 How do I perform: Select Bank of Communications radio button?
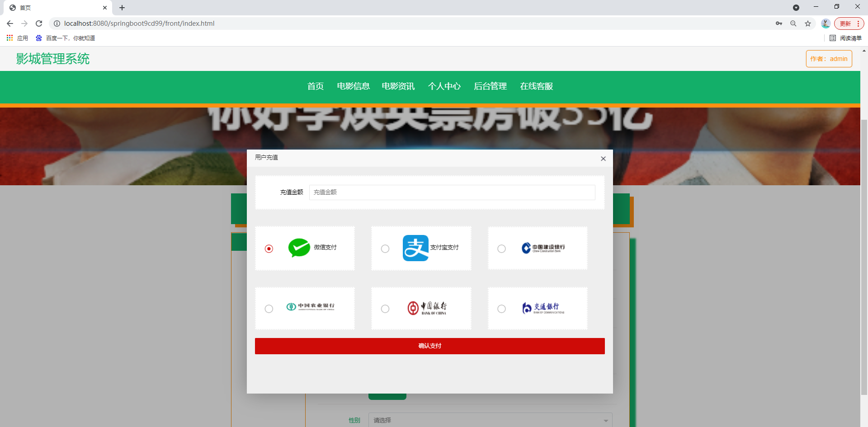coord(501,309)
